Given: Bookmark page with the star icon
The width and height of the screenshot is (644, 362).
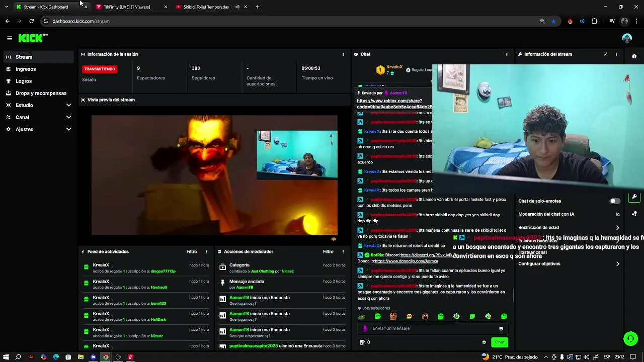Looking at the screenshot, I should click(553, 21).
